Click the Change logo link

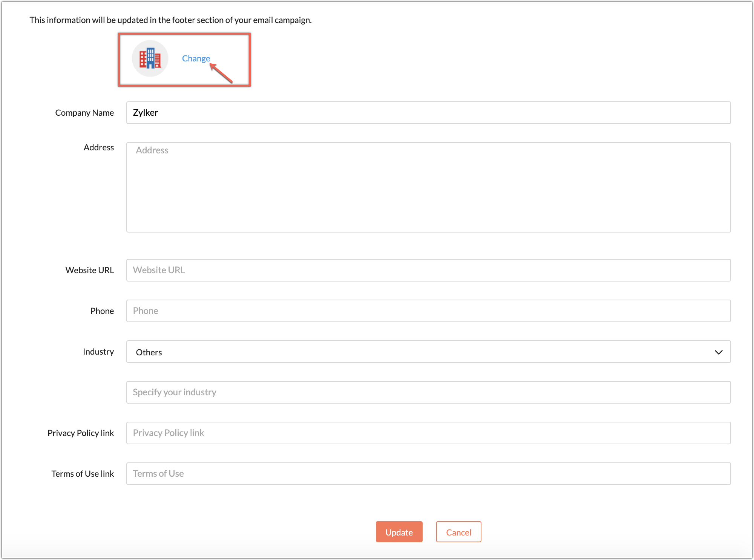(x=196, y=58)
